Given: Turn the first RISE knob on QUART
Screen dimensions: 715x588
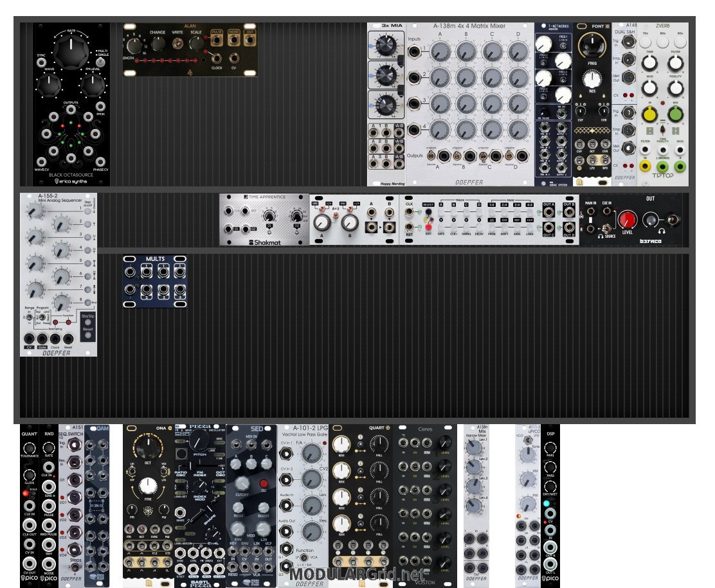Looking at the screenshot, I should coord(341,445).
